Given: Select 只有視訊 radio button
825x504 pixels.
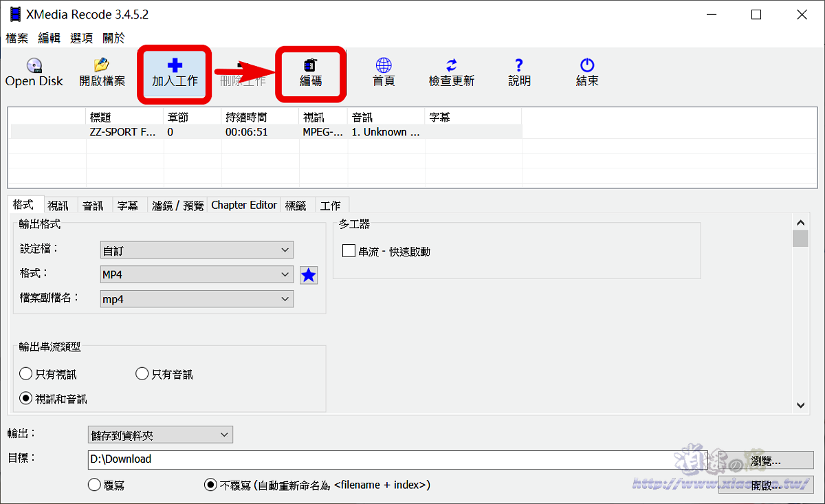Looking at the screenshot, I should 26,374.
